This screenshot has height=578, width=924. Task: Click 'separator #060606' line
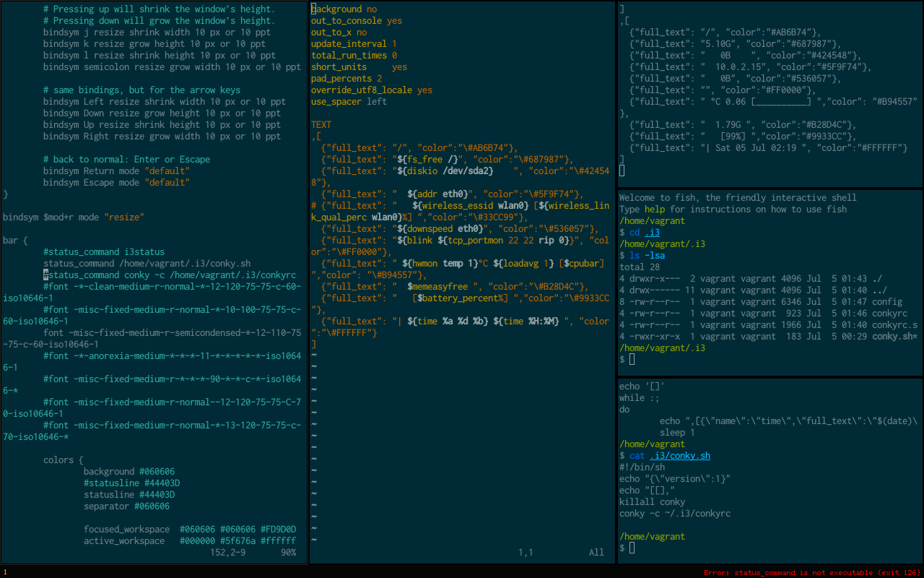[x=126, y=506]
